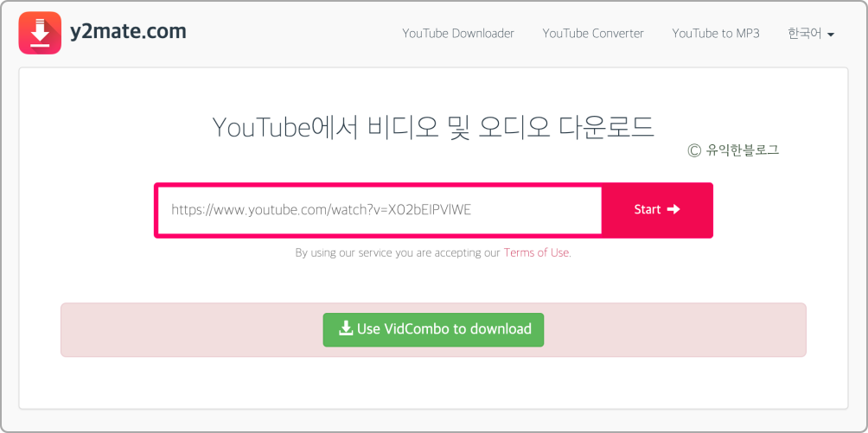Viewport: 868px width, 433px height.
Task: Click the heading YouTube에서 비디오 및 오디오 다운로드
Action: tap(433, 127)
